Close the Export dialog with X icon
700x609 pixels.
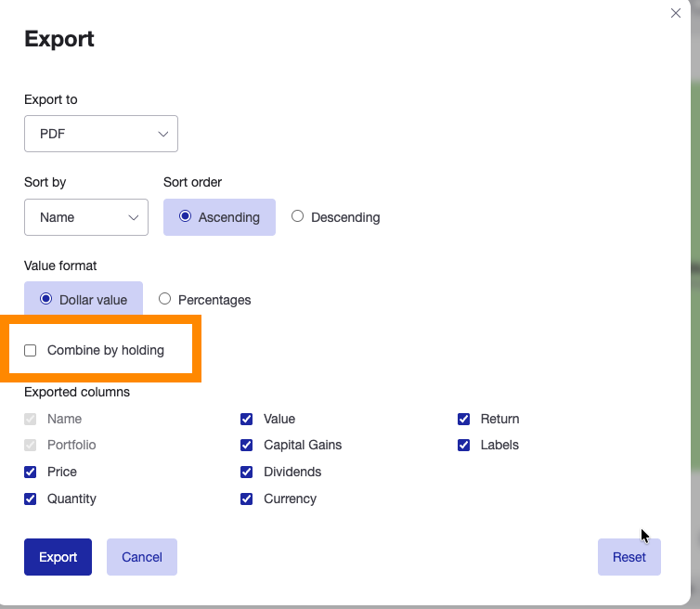pyautogui.click(x=676, y=14)
